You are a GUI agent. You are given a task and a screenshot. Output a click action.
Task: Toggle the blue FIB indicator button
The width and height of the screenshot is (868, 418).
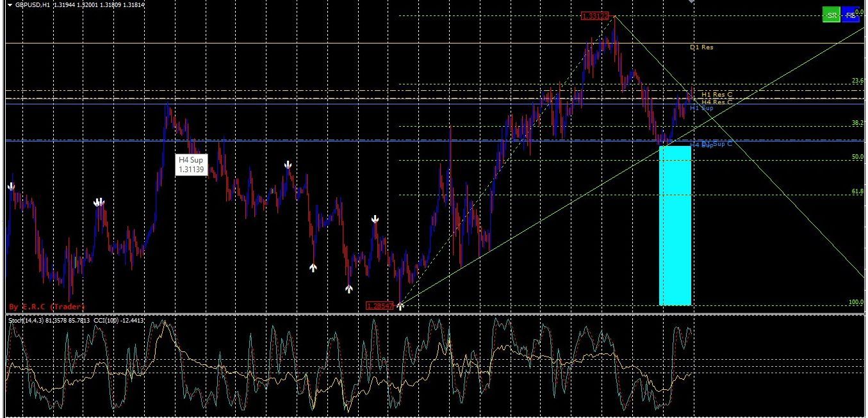[x=851, y=15]
